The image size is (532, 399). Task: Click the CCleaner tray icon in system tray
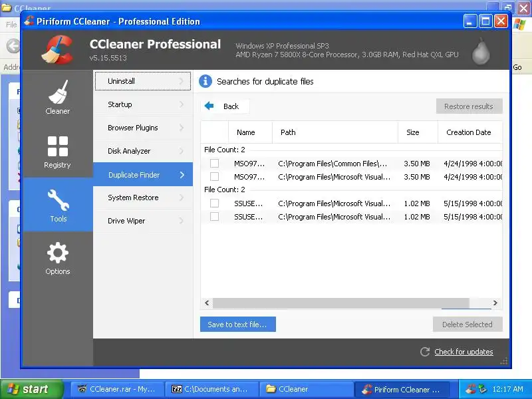point(470,389)
